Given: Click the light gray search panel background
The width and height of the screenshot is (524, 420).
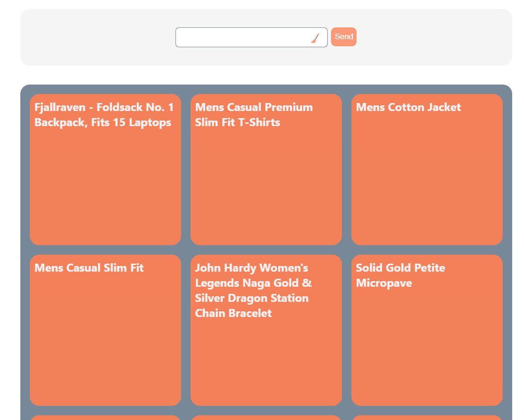Looking at the screenshot, I should (95, 38).
